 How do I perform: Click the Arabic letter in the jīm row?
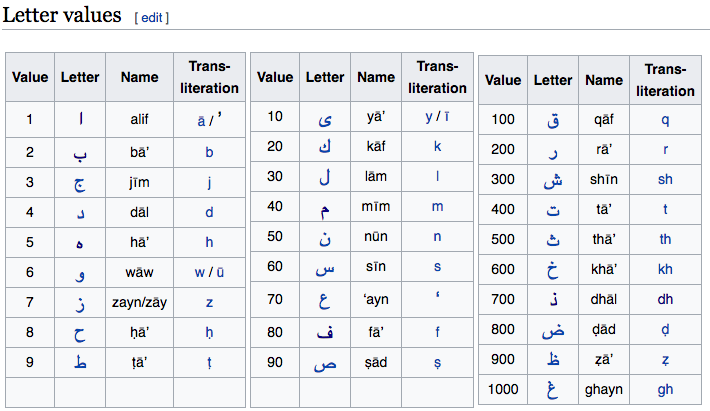[x=80, y=183]
